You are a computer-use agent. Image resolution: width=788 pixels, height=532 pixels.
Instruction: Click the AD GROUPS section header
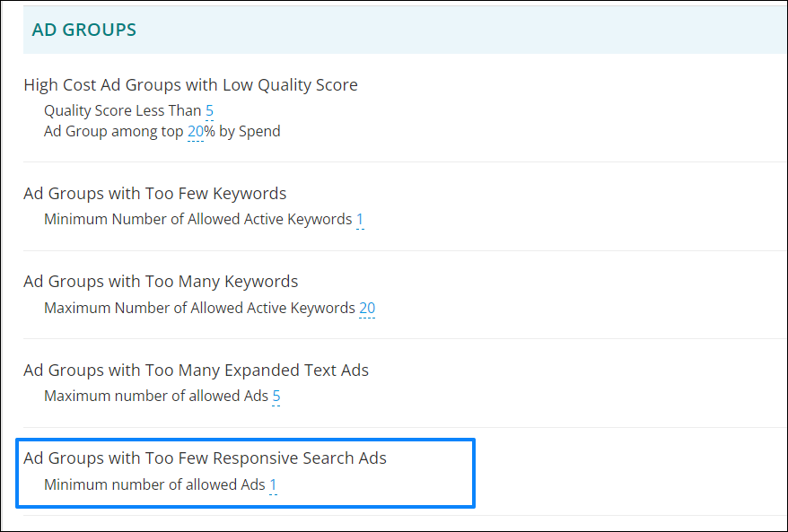pos(84,30)
